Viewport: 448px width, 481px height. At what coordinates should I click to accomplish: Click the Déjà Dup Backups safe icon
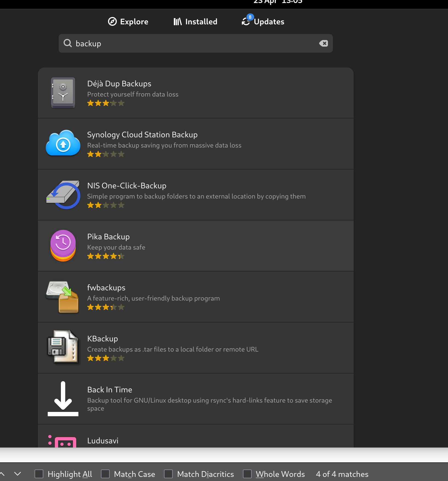(63, 93)
